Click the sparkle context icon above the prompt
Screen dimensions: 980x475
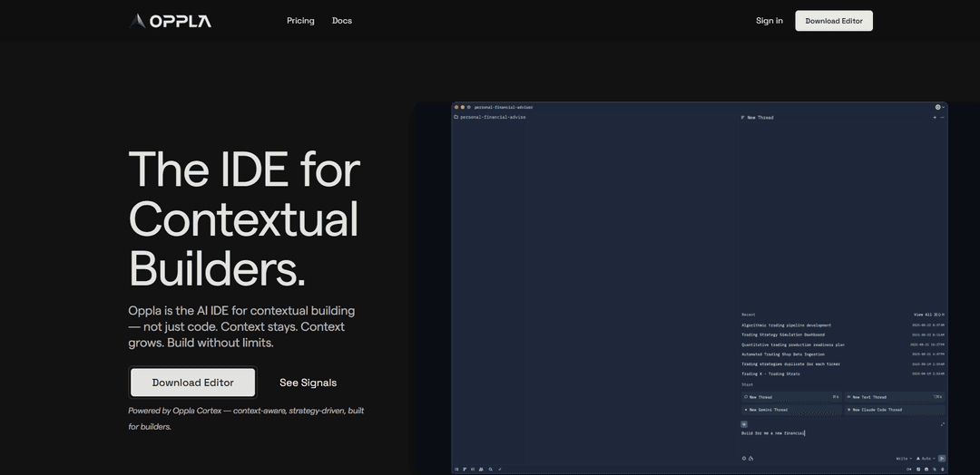(x=744, y=424)
